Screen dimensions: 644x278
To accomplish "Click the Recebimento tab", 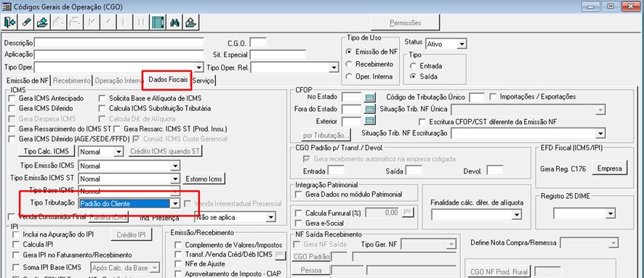I will pos(71,81).
